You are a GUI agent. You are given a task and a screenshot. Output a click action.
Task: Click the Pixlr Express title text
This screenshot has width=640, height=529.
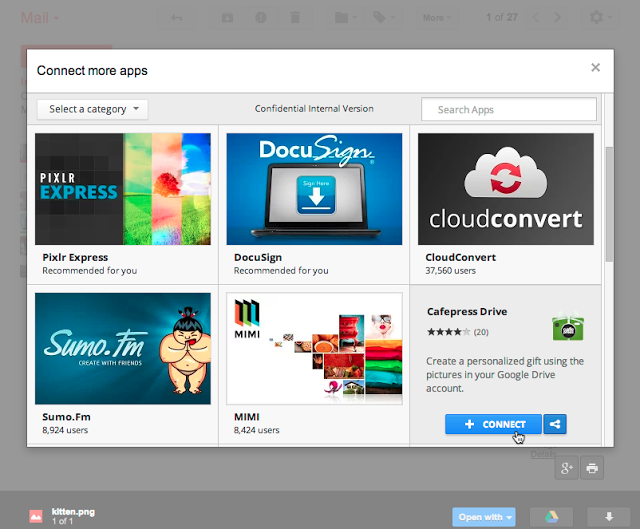(x=75, y=258)
